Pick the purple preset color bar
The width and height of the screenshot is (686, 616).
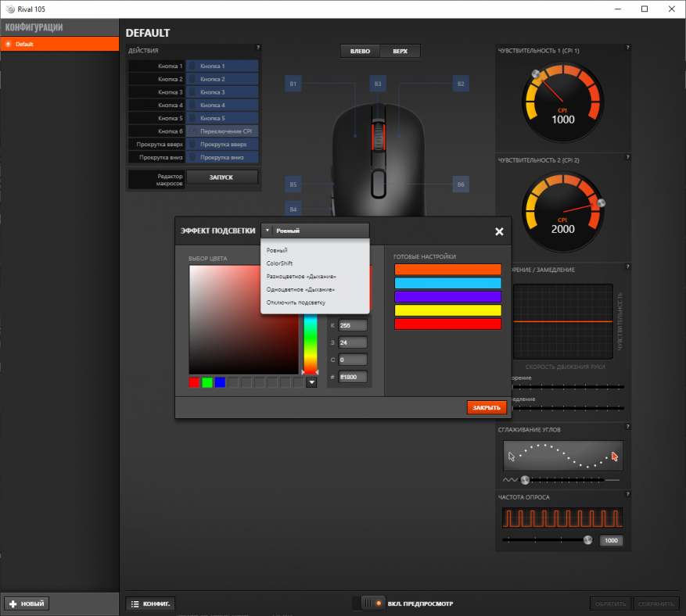(x=447, y=296)
